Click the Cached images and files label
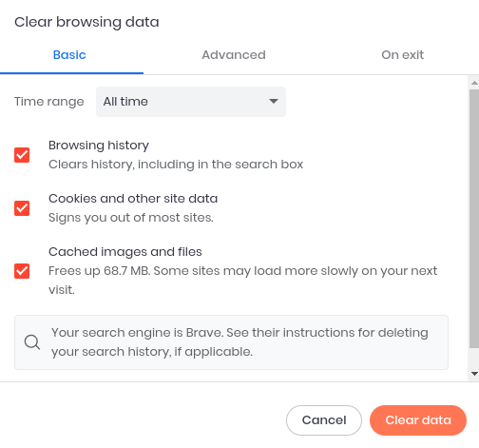Image resolution: width=479 pixels, height=448 pixels. (125, 252)
